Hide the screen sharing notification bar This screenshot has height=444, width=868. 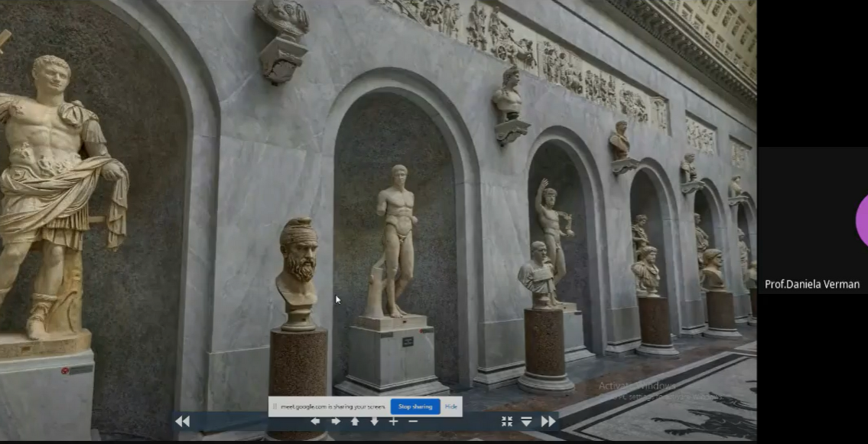point(451,406)
